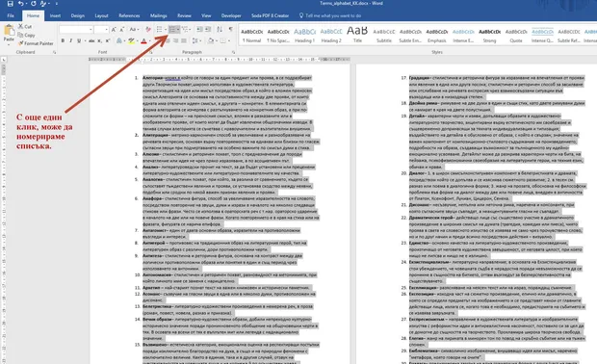Open the Soda PDF 8 Creator tab
The width and height of the screenshot is (597, 364).
(270, 15)
